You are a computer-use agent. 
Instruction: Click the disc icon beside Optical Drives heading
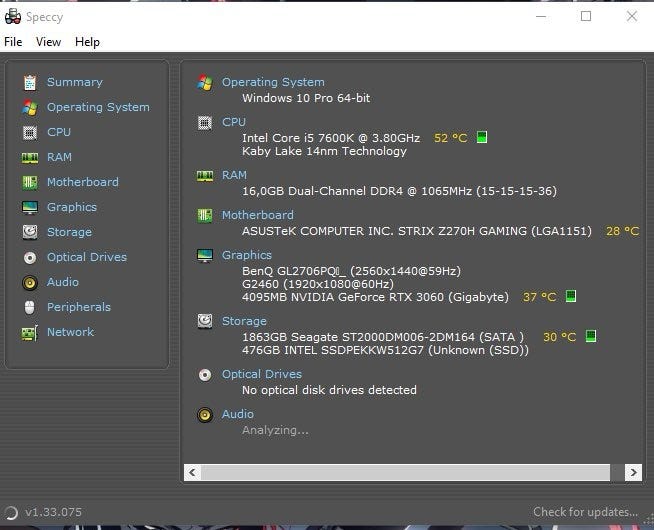click(x=205, y=375)
